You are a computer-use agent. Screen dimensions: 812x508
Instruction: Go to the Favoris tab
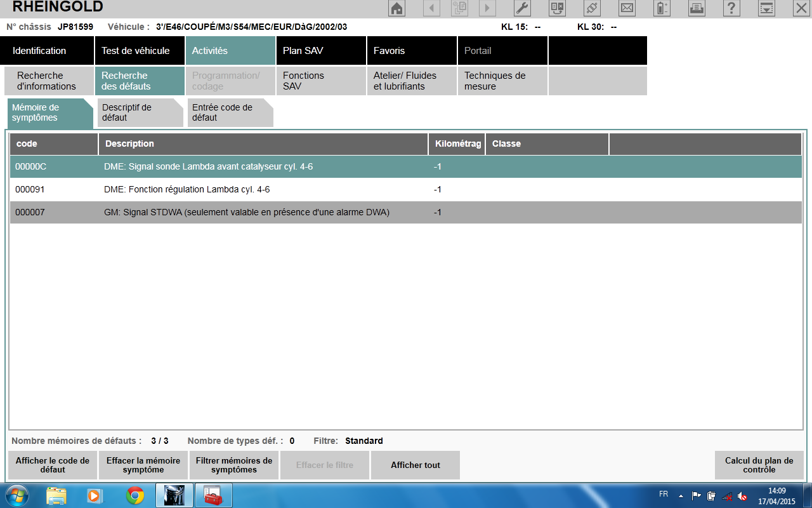[412, 51]
